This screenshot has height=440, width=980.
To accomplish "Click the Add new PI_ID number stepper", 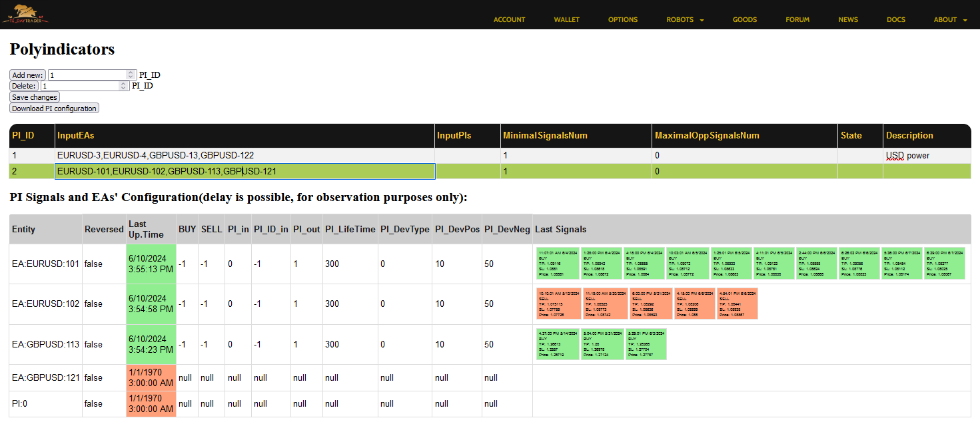I will pyautogui.click(x=131, y=75).
